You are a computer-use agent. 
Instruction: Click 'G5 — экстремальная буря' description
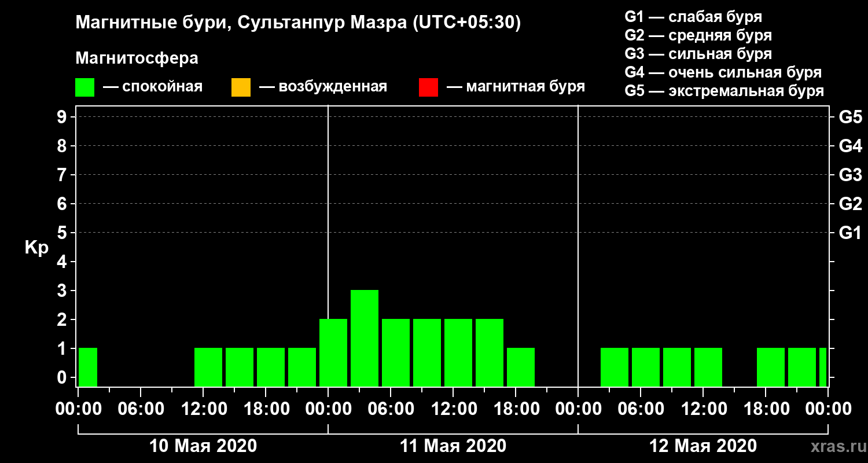(724, 91)
